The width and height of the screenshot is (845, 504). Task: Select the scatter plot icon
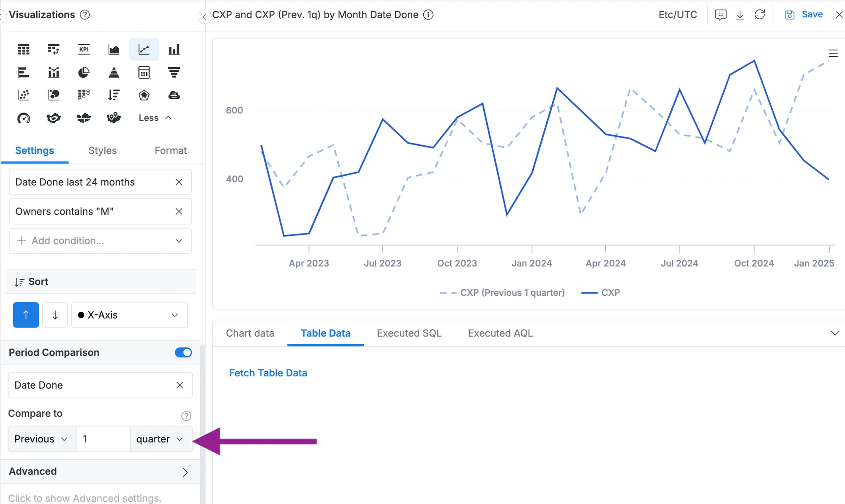click(x=24, y=95)
